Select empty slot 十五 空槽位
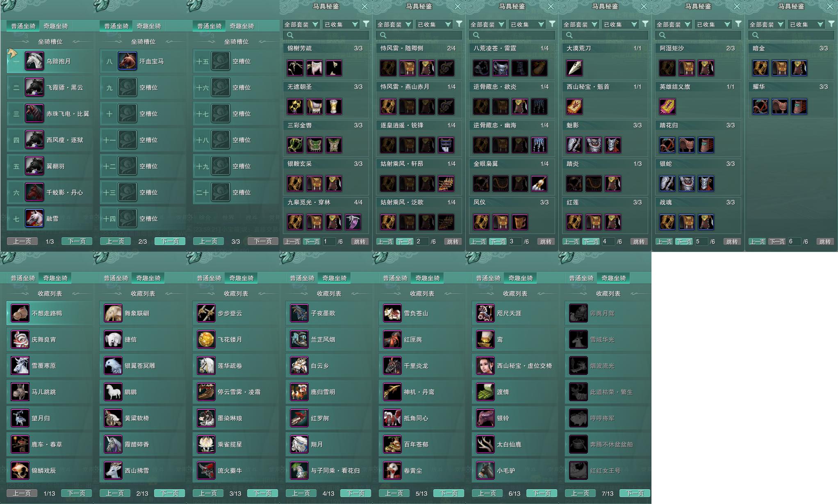 point(236,61)
